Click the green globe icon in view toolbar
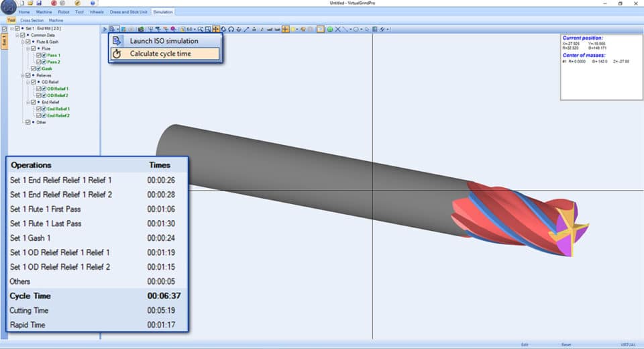The height and width of the screenshot is (349, 644). click(x=329, y=29)
